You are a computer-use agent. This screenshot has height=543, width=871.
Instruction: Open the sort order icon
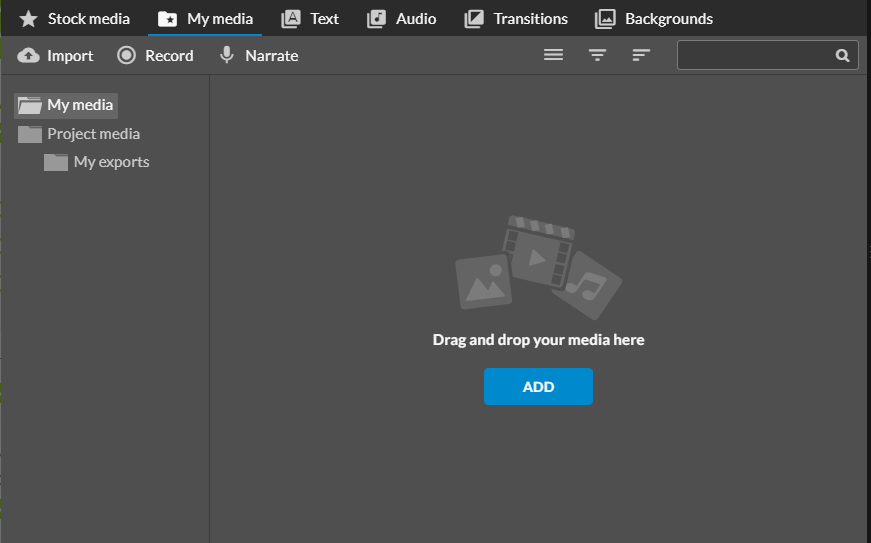click(x=641, y=55)
